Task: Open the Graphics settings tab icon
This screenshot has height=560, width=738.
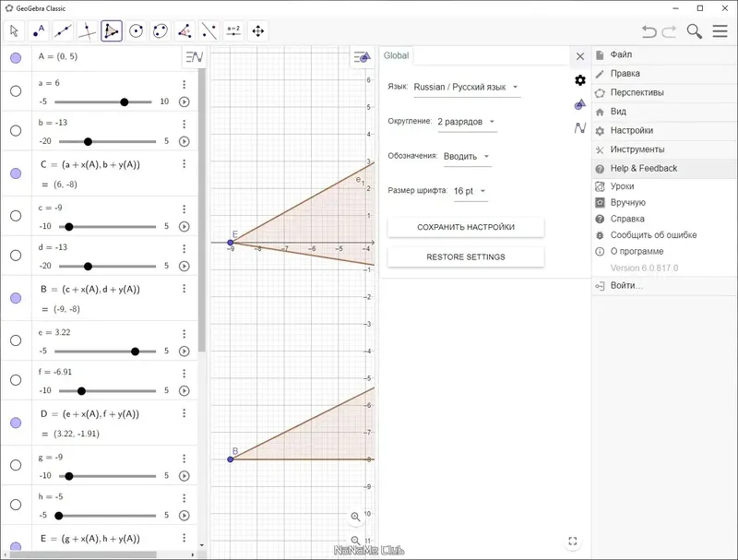Action: pyautogui.click(x=580, y=104)
